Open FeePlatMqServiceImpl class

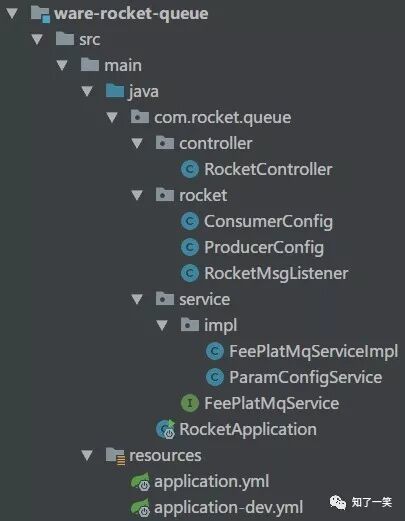tap(313, 351)
